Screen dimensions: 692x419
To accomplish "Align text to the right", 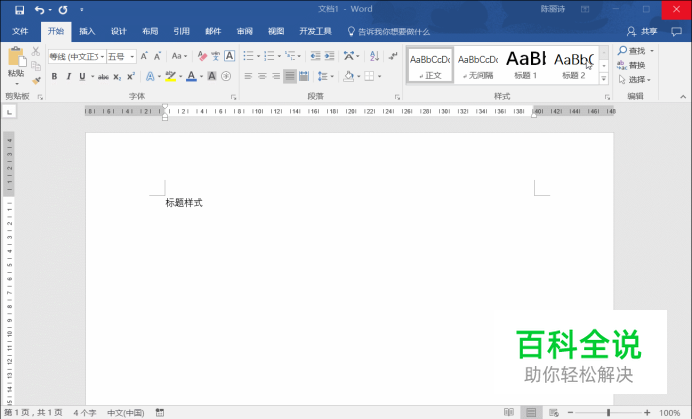I will [x=276, y=76].
